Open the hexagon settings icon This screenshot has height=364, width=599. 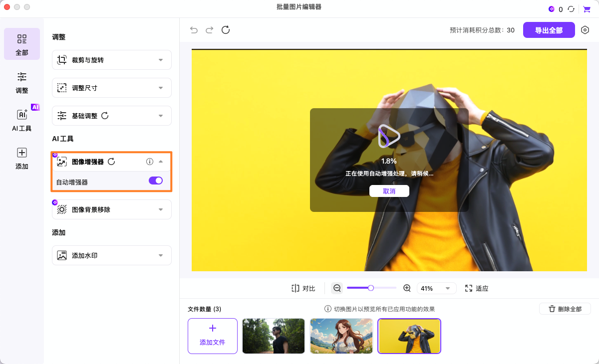585,30
